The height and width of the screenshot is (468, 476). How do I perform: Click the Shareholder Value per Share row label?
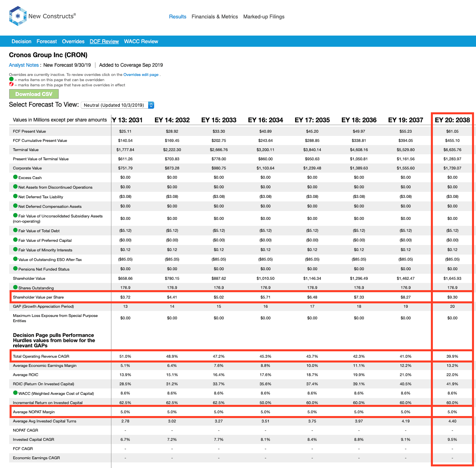[38, 297]
